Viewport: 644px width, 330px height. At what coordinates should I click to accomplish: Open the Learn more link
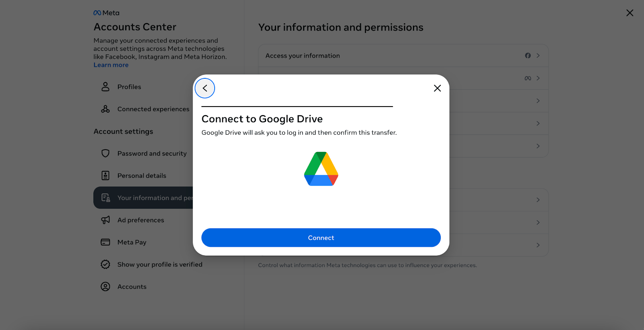click(111, 65)
